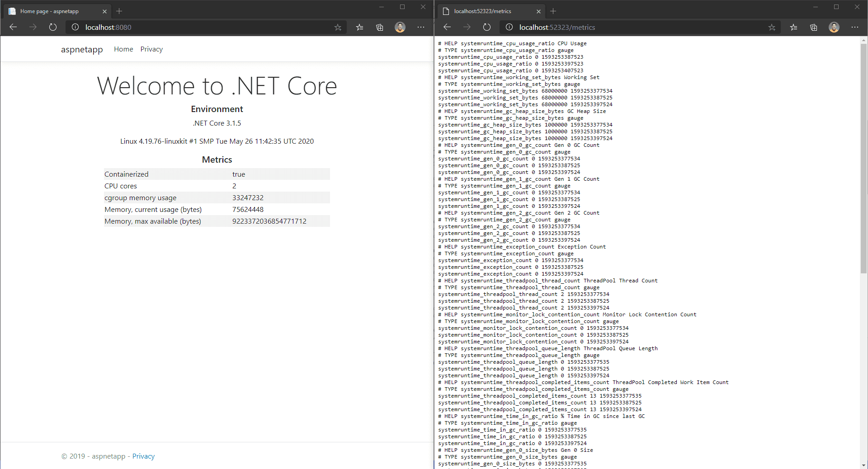Open Settings and more menu in aspnetapp window
This screenshot has width=868, height=469.
pos(421,27)
